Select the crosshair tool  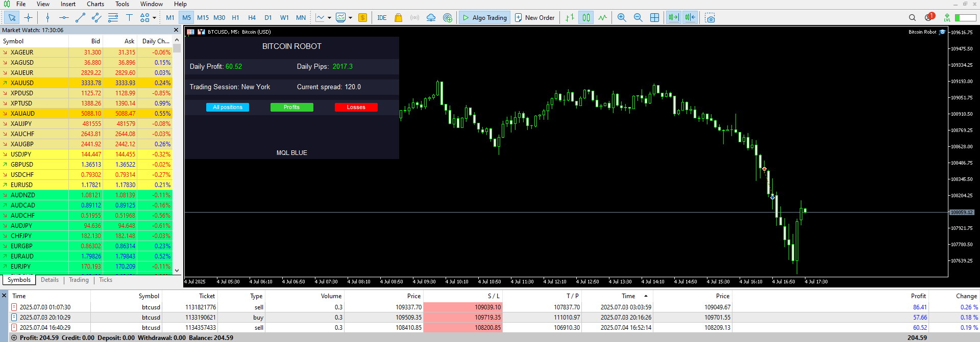[28, 18]
